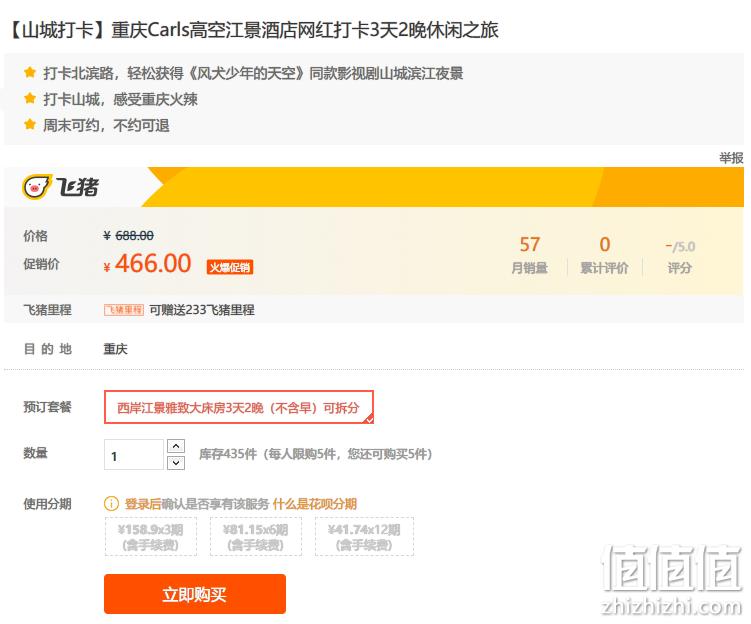This screenshot has width=751, height=624.
Task: Choose the ¥41.74x12期 installment option
Action: (x=364, y=536)
